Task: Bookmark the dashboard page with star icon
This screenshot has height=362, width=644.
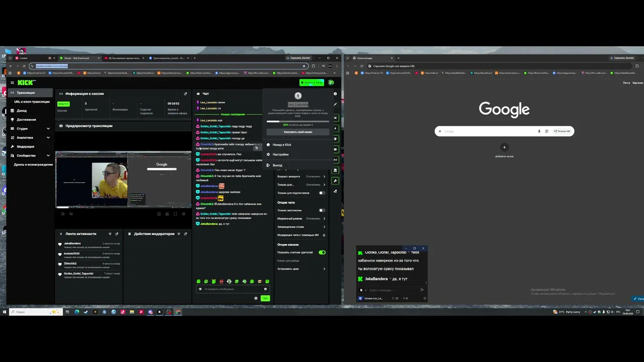Action: 304,66
